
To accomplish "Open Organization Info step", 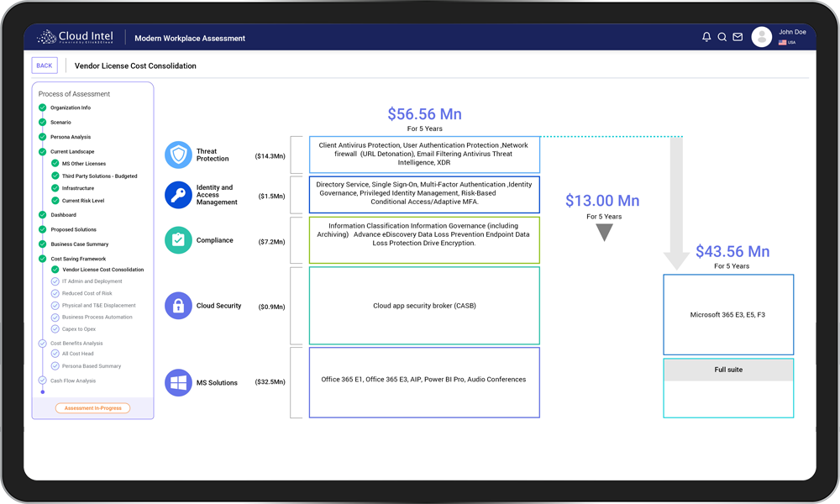I will 71,108.
